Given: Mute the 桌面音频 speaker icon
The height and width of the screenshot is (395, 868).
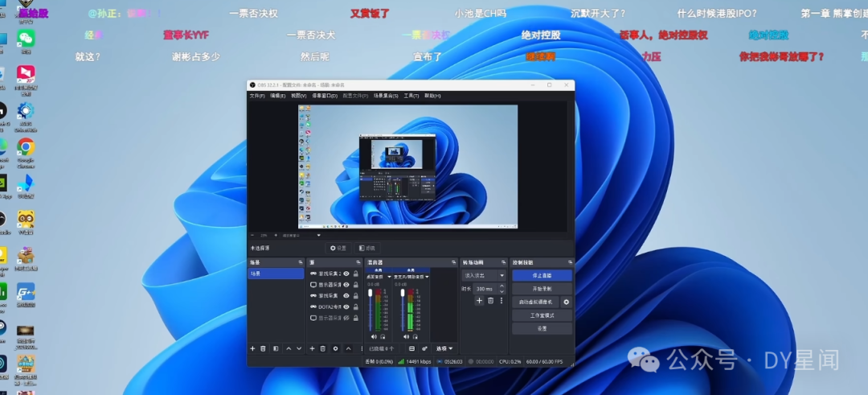Looking at the screenshot, I should pyautogui.click(x=374, y=336).
